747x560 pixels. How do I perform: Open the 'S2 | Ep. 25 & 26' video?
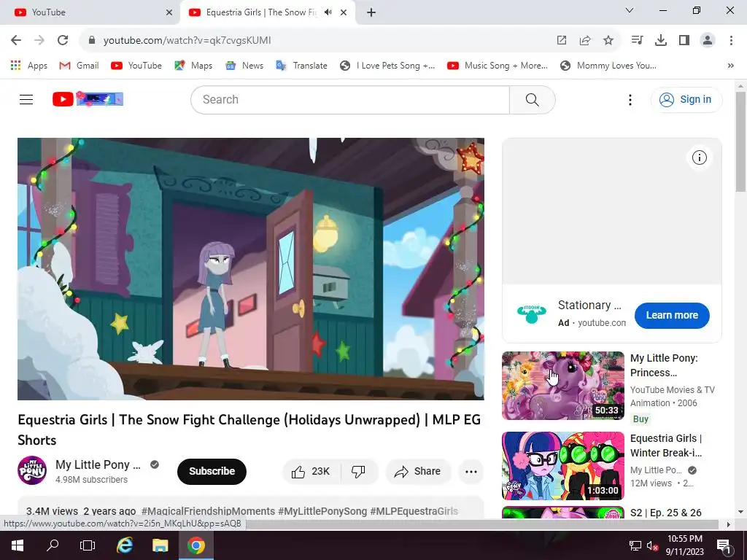(665, 513)
